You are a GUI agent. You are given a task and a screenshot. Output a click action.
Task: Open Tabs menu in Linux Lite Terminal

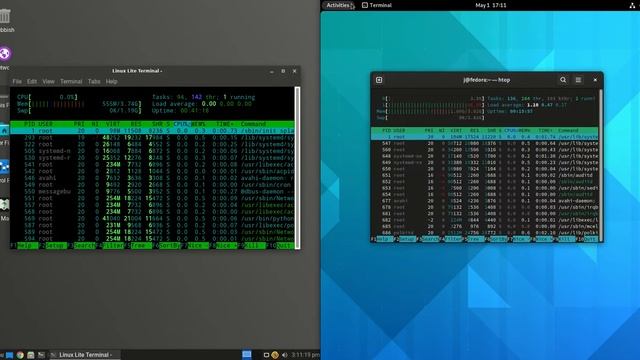click(94, 82)
